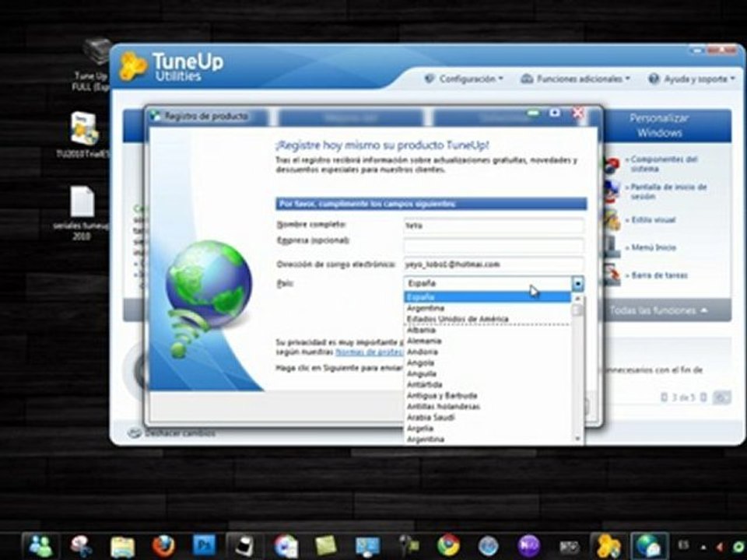Screen dimensions: 747x560
Task: Choose Argelia from the country list
Action: click(x=487, y=428)
